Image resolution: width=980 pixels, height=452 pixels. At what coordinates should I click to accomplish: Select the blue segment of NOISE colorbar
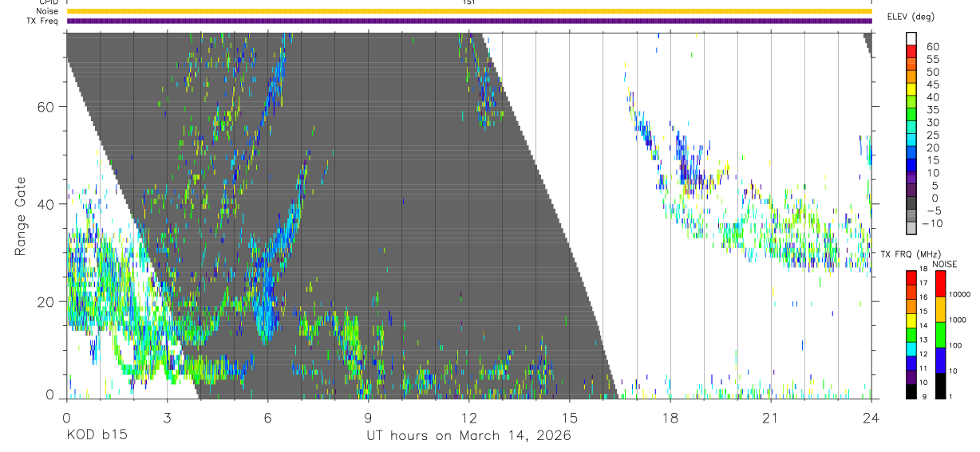coord(940,360)
